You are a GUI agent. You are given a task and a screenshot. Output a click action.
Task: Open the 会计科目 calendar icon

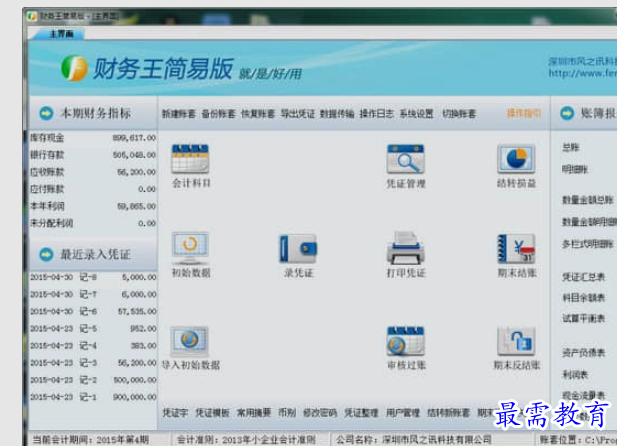point(190,159)
